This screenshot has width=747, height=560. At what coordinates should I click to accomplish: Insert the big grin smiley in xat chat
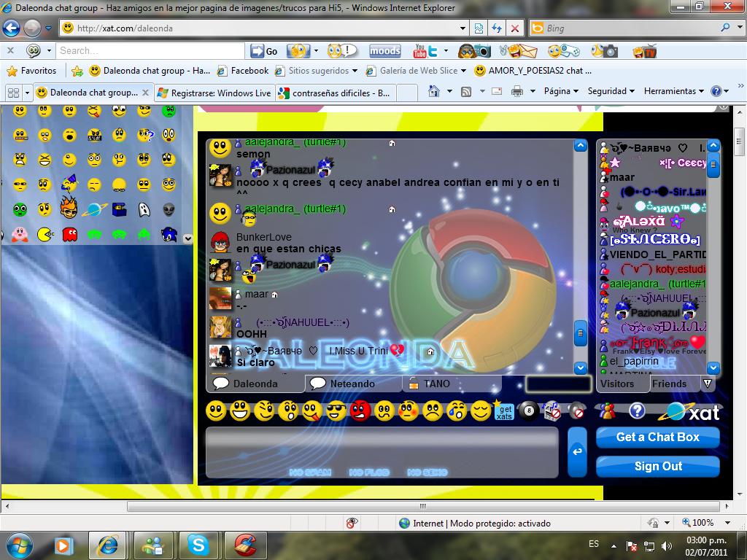coord(240,411)
